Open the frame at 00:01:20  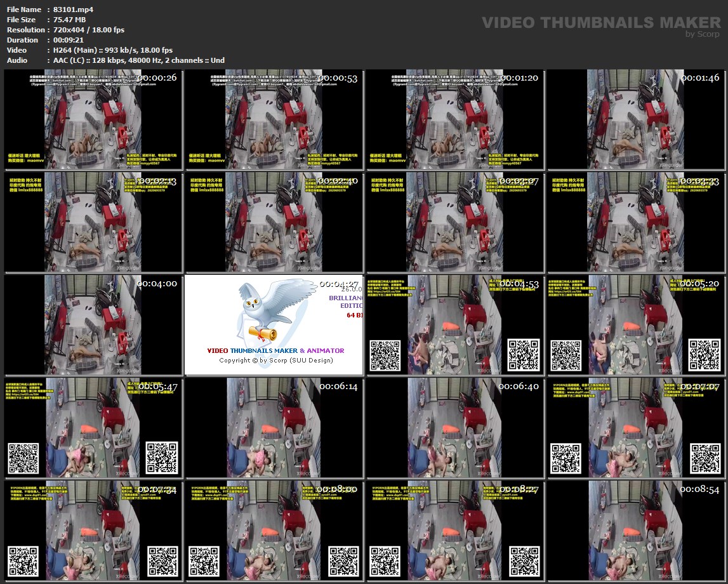(x=455, y=119)
